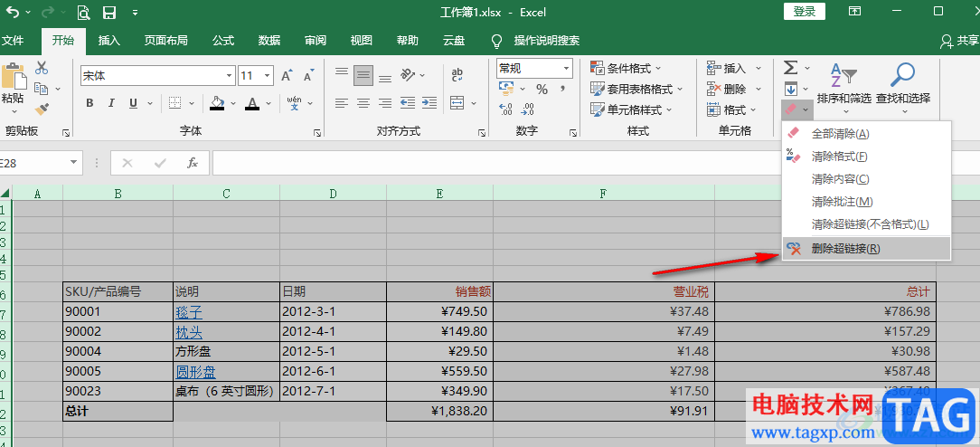The image size is (980, 447).
Task: Open the number format 常规 dropdown
Action: pyautogui.click(x=566, y=68)
